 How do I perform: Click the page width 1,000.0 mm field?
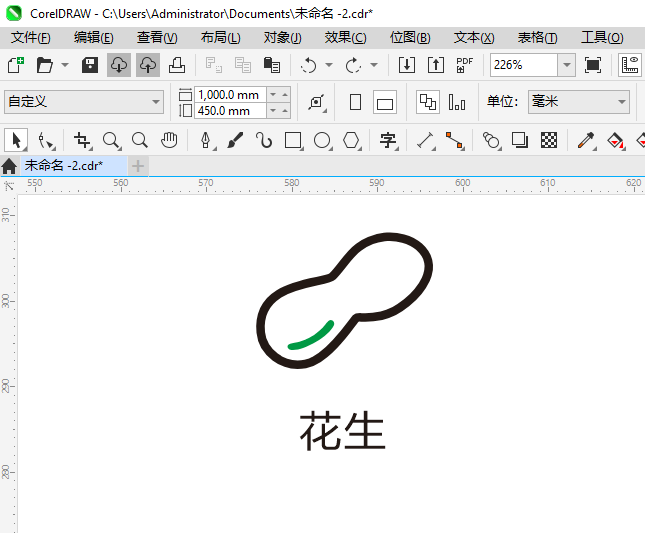(230, 95)
